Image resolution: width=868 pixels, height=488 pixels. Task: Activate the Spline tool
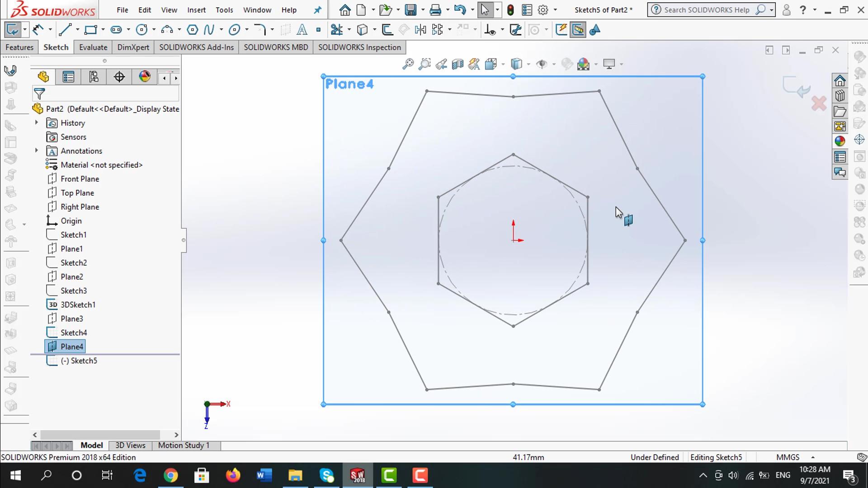pyautogui.click(x=208, y=30)
